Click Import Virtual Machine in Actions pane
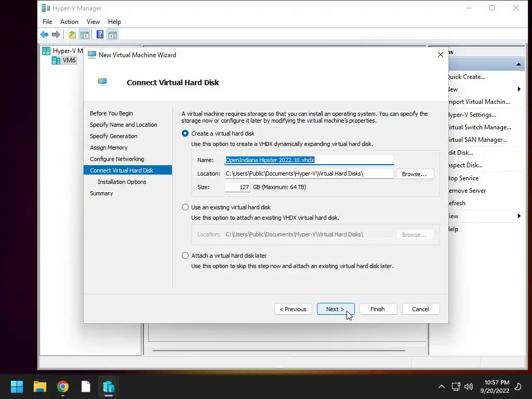The image size is (532, 399). (479, 102)
